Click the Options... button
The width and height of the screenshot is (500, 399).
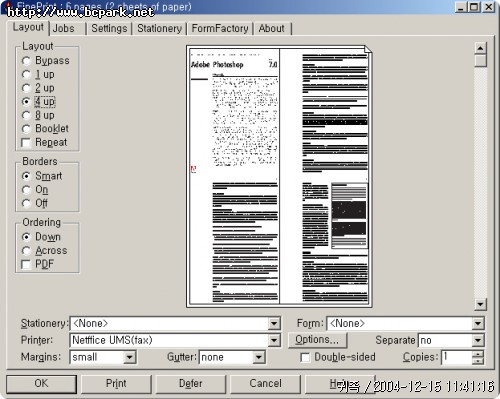(x=317, y=340)
